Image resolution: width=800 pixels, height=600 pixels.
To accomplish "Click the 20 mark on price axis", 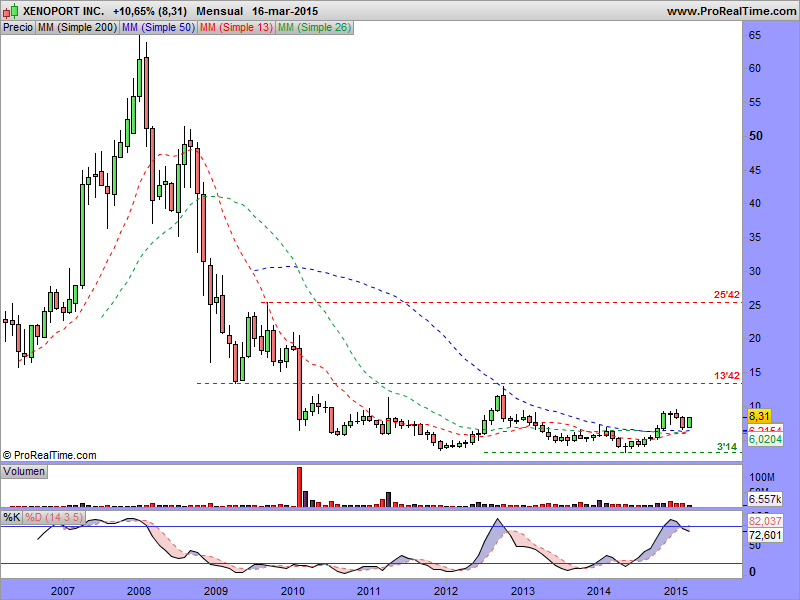I will coord(755,338).
